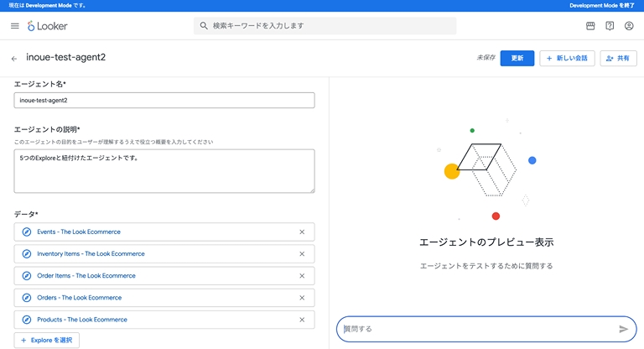Click the search magnifier icon
This screenshot has width=644, height=349.
point(204,25)
